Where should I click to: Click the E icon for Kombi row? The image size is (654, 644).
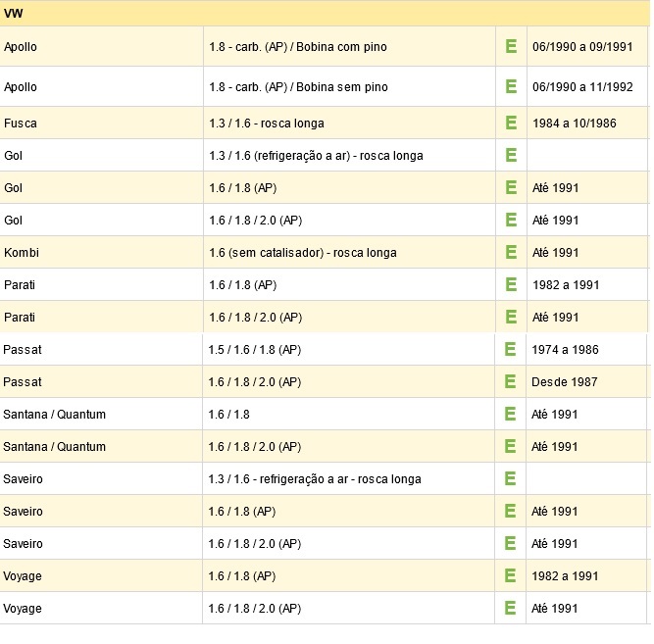click(511, 252)
